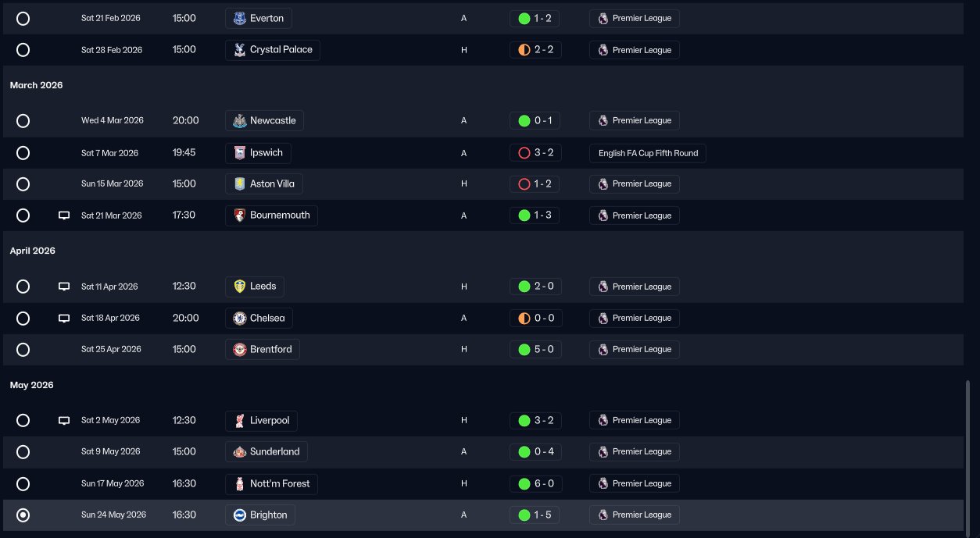Open the Nott'm Forest club link
This screenshot has width=980, height=538.
pyautogui.click(x=271, y=483)
